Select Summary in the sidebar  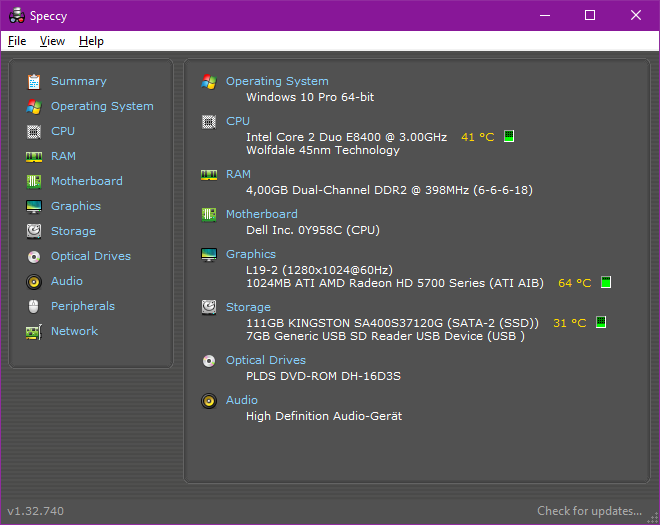[x=78, y=81]
